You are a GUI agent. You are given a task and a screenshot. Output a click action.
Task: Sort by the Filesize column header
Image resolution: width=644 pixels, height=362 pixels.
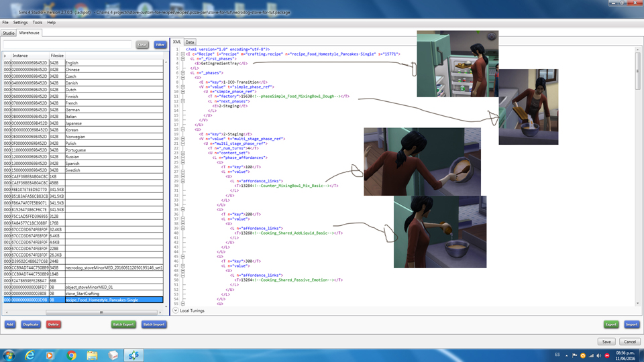(x=57, y=56)
